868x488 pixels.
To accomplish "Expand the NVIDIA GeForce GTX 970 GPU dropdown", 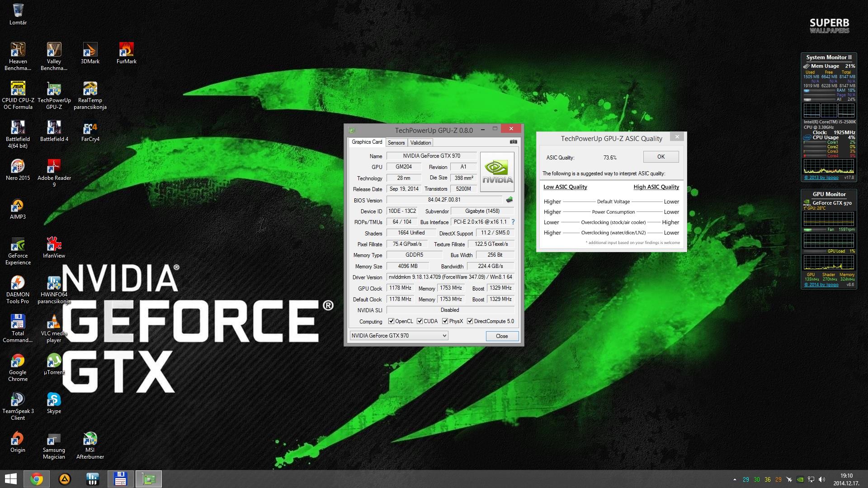I will pos(399,335).
